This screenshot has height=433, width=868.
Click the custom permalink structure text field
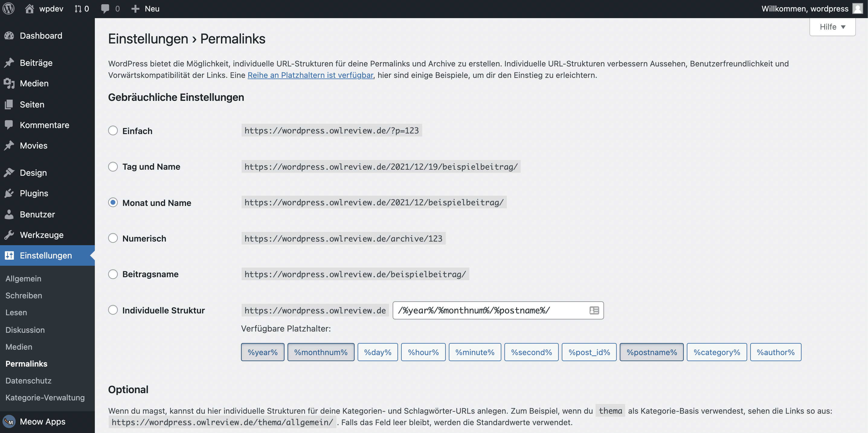pyautogui.click(x=489, y=310)
